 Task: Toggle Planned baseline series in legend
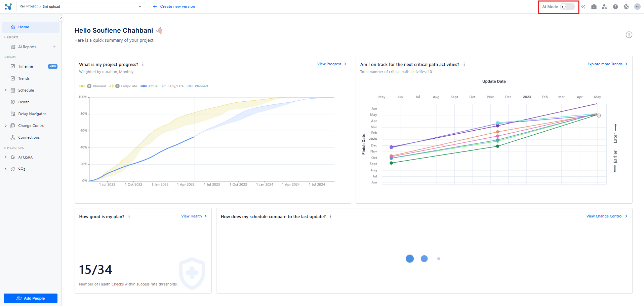pyautogui.click(x=92, y=86)
